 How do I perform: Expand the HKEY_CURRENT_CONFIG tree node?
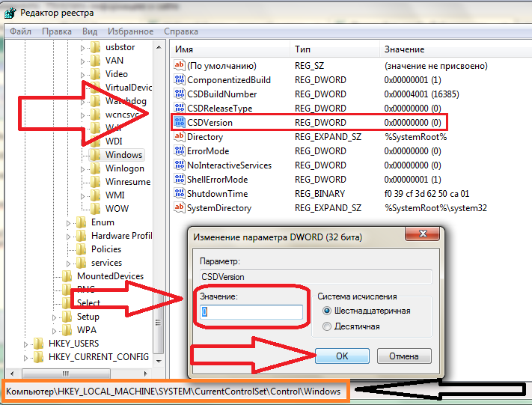(27, 358)
